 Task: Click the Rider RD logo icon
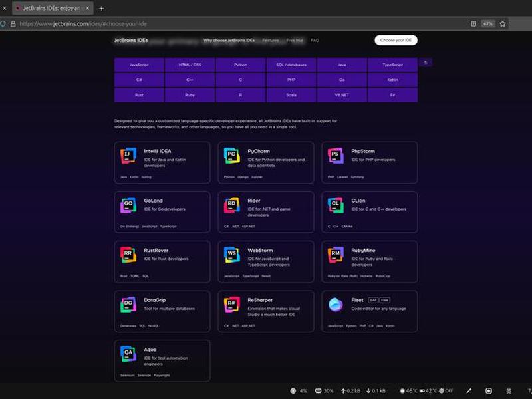tap(231, 205)
